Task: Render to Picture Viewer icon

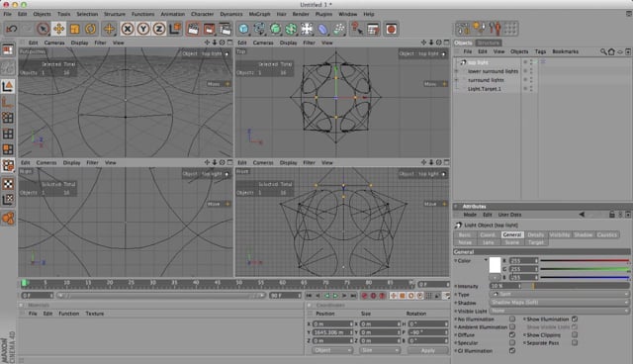Action: [x=209, y=29]
